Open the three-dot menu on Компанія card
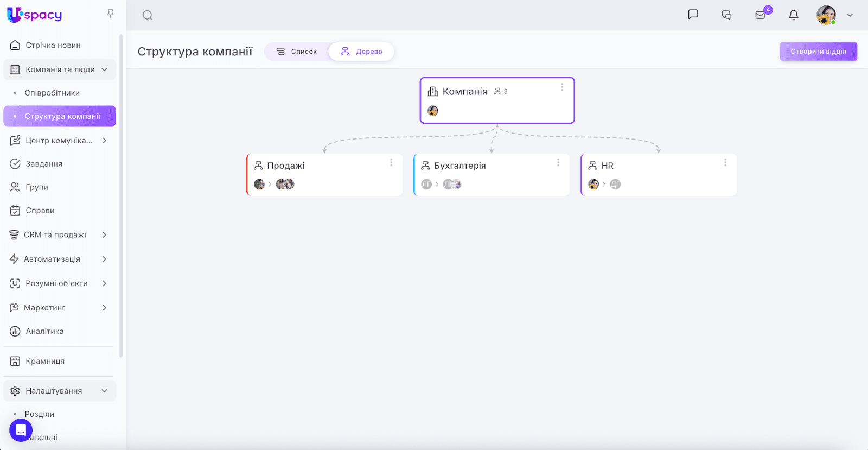 [562, 87]
